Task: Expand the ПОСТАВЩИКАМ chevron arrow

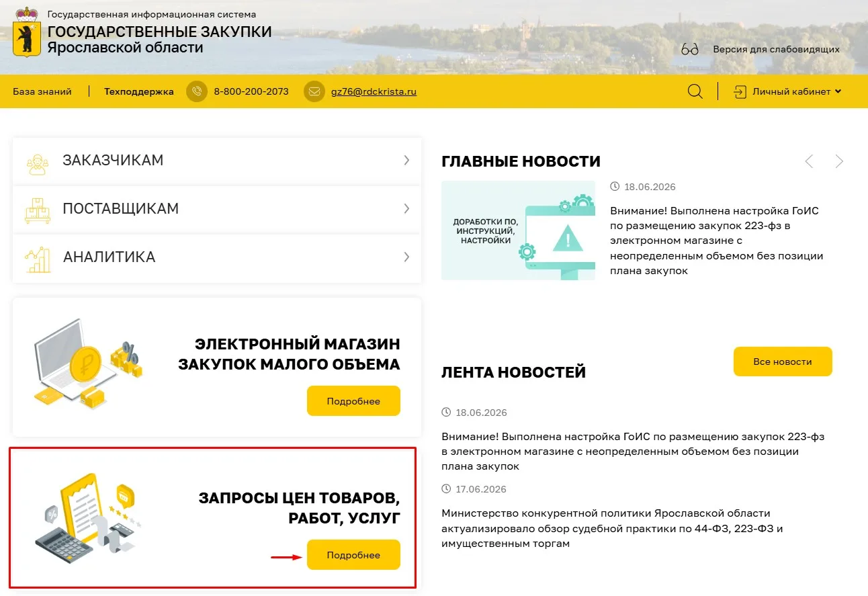Action: (406, 208)
